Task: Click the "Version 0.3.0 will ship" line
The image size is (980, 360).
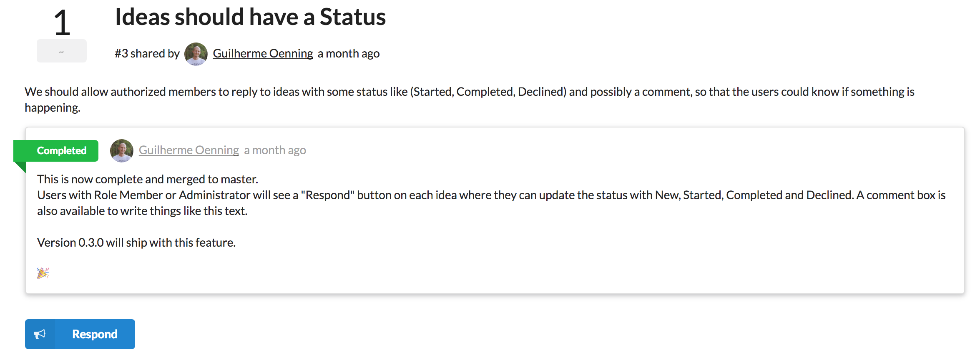Action: 136,242
